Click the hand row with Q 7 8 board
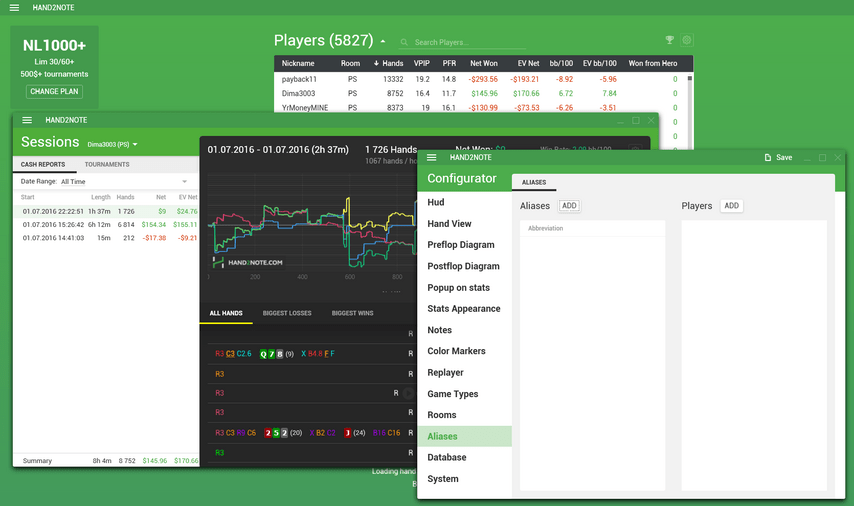Screen dimensions: 854x506 (x=310, y=353)
